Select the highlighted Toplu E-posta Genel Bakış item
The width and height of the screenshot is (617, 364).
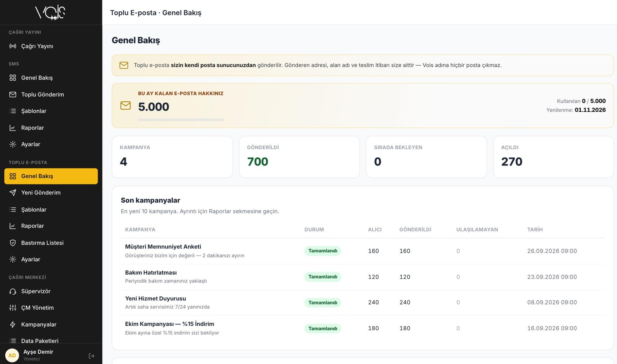(51, 176)
